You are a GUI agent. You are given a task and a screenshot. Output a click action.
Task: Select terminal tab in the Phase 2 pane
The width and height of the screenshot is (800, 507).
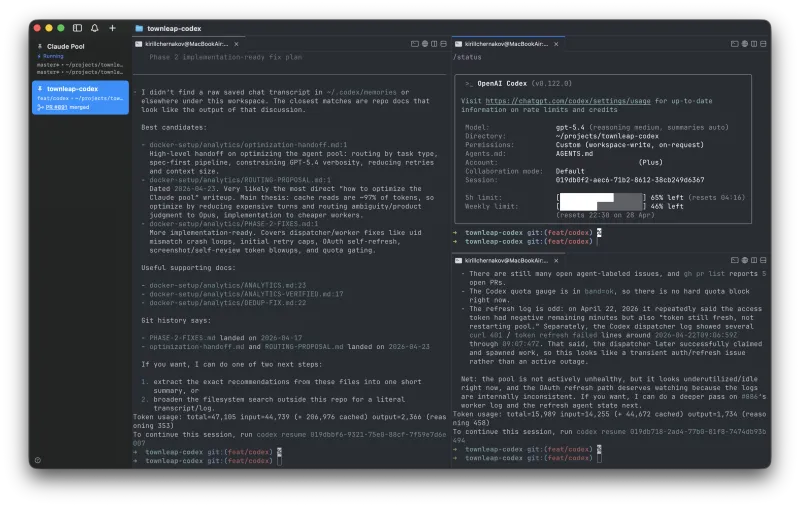click(x=188, y=44)
